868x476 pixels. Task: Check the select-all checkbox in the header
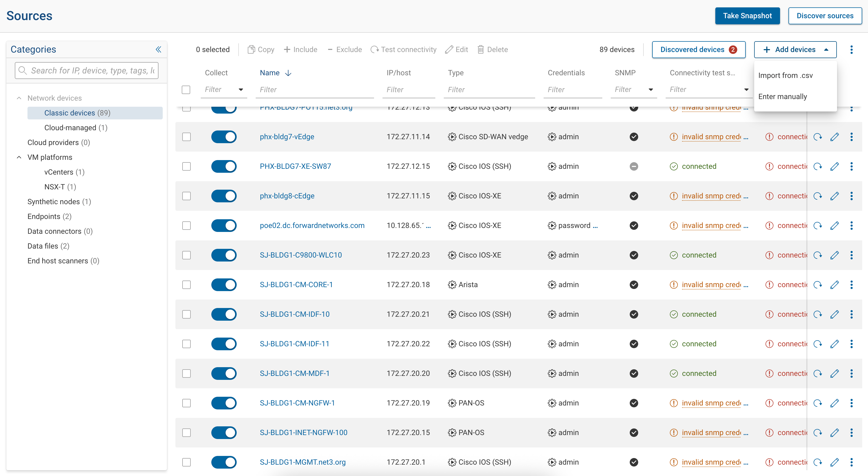click(x=186, y=90)
